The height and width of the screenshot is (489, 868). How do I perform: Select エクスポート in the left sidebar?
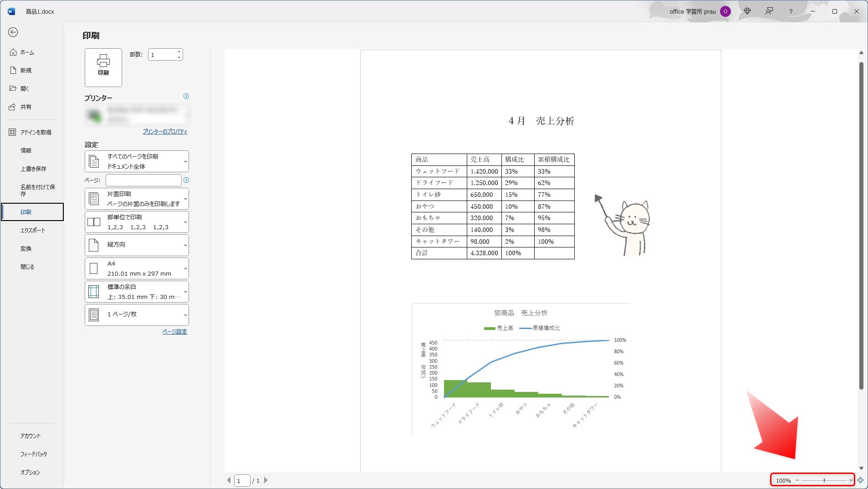(x=32, y=230)
